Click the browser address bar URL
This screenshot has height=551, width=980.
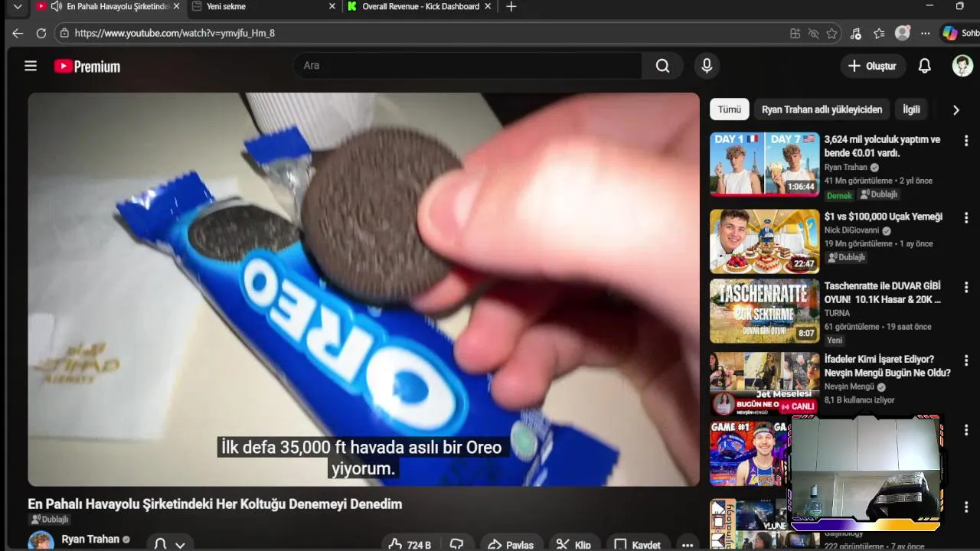(x=175, y=34)
